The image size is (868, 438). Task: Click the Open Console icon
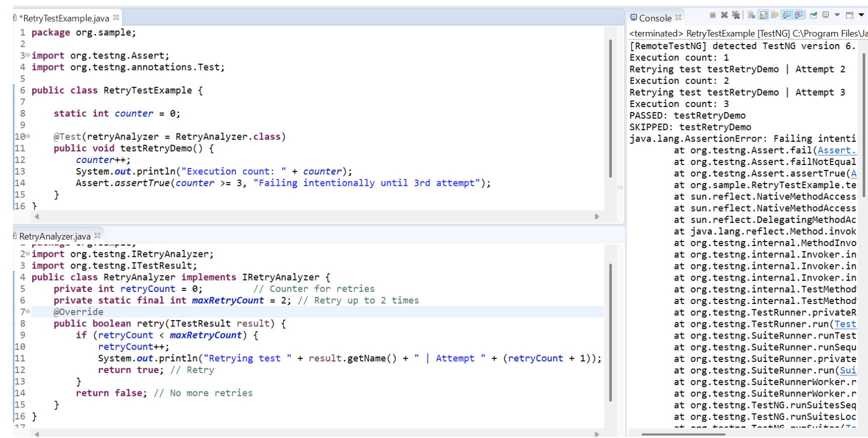849,15
